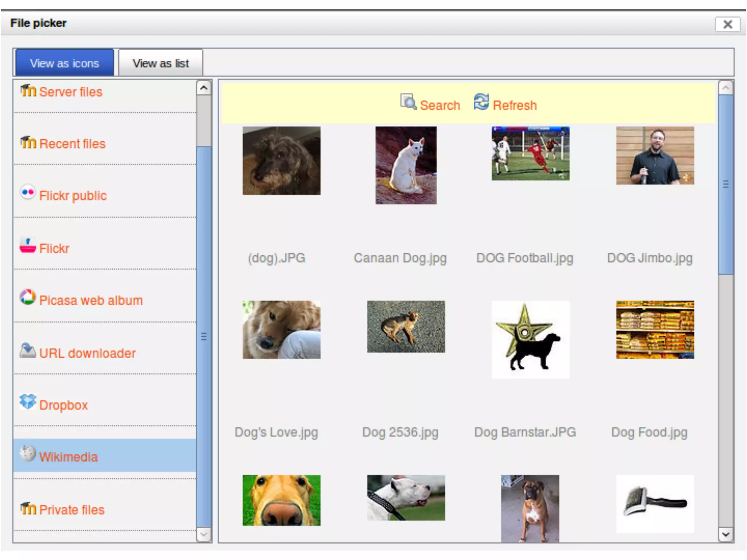Click the Search magnifier icon
This screenshot has width=747, height=560.
tap(408, 102)
